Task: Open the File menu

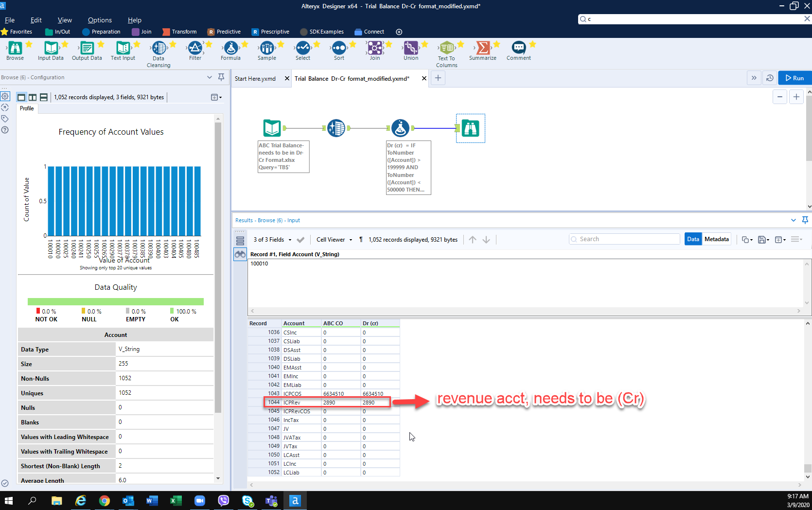Action: [10, 20]
